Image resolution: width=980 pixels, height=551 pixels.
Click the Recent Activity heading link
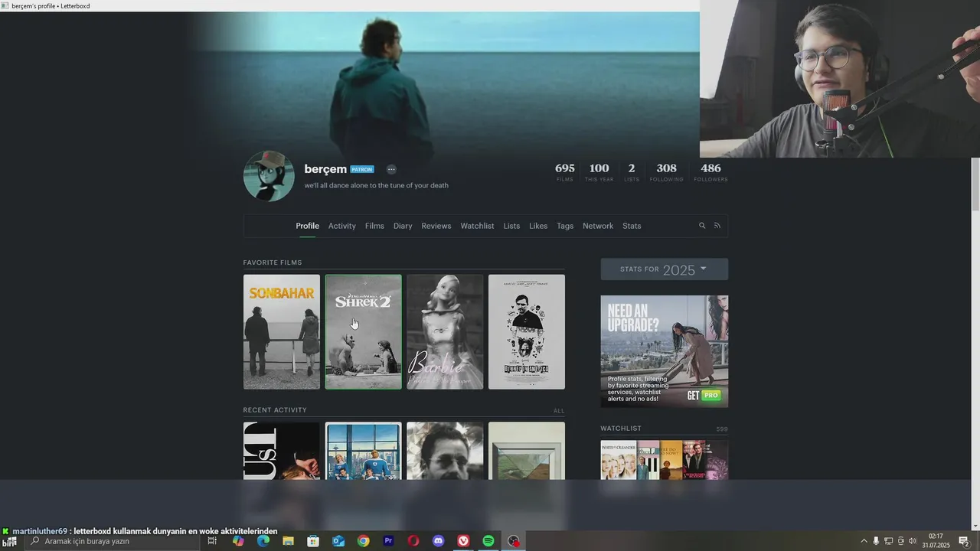click(x=275, y=410)
